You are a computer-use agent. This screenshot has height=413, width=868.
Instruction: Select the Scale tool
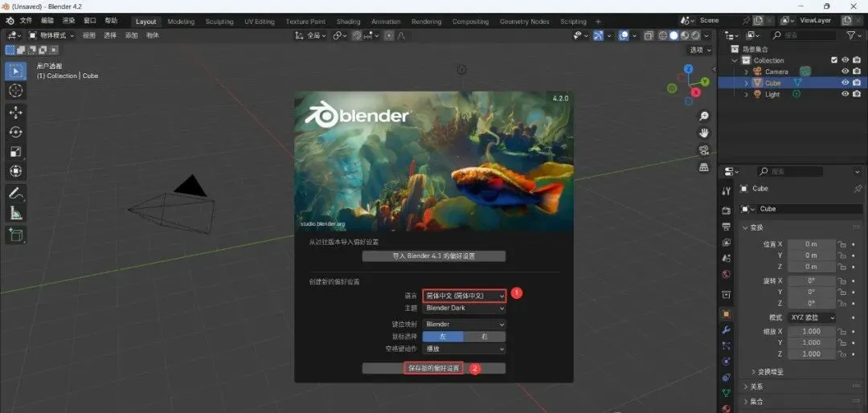[15, 152]
